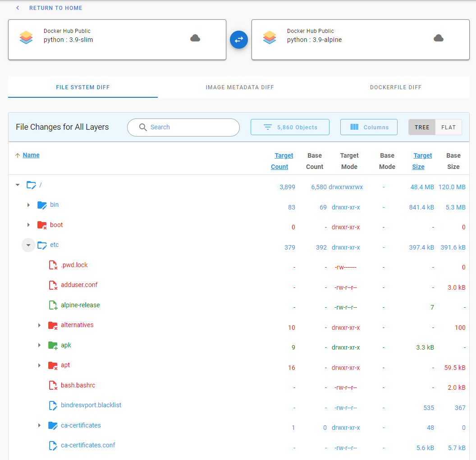Open the Dockerfile Diff tab
Image resolution: width=476 pixels, height=460 pixels.
click(x=396, y=87)
